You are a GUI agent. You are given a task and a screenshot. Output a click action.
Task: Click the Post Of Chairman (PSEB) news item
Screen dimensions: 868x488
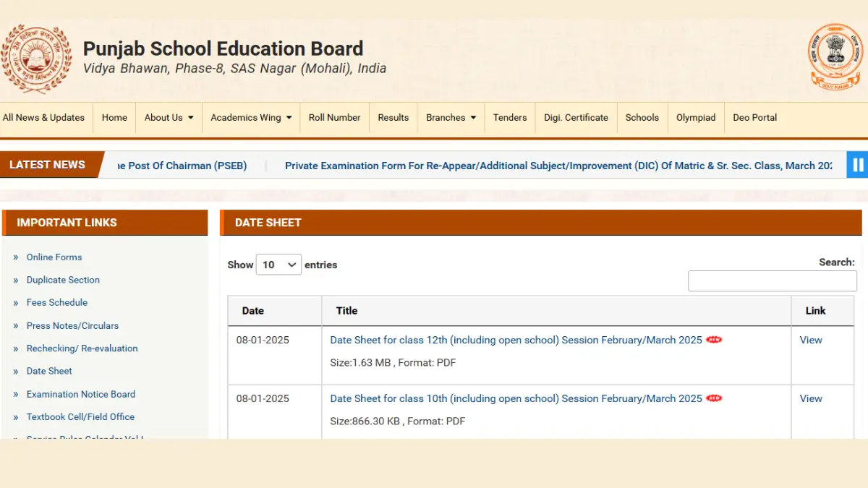pos(182,166)
